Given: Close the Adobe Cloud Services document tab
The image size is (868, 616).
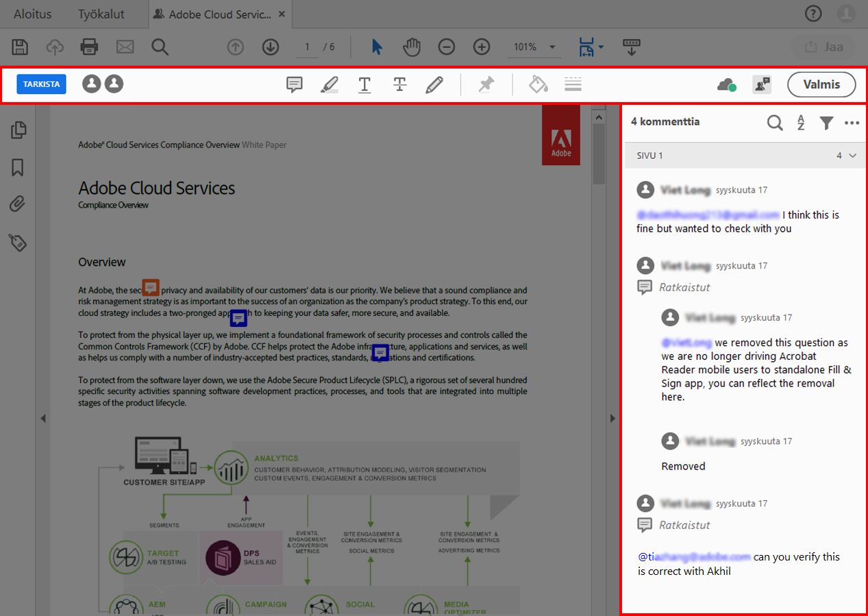Looking at the screenshot, I should 283,14.
